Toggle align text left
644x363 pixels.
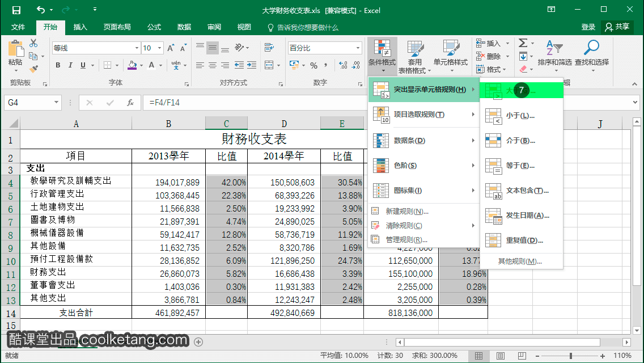click(x=200, y=65)
